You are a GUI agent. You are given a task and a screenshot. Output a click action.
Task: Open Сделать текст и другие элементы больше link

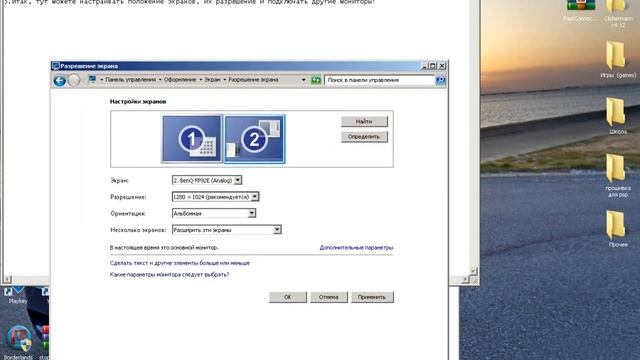point(180,263)
